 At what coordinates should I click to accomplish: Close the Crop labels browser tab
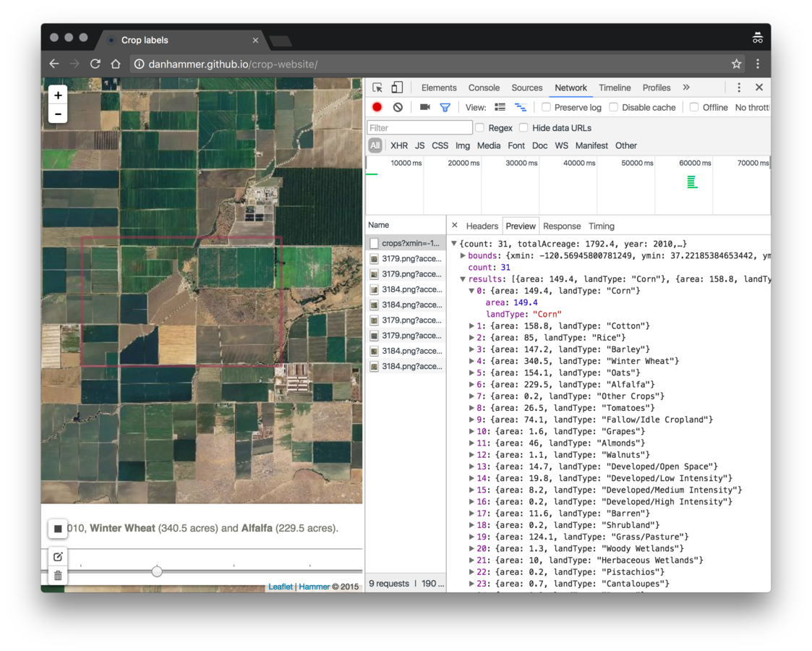coord(255,40)
